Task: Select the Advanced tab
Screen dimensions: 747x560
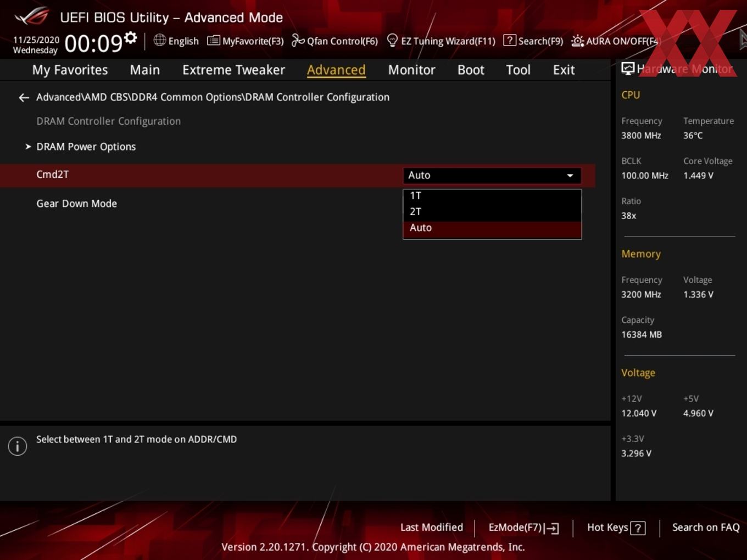Action: tap(336, 70)
